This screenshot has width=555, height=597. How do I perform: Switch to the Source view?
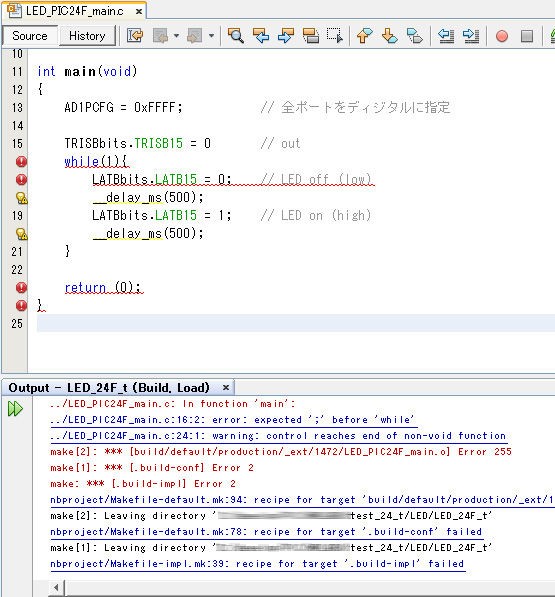click(x=30, y=36)
